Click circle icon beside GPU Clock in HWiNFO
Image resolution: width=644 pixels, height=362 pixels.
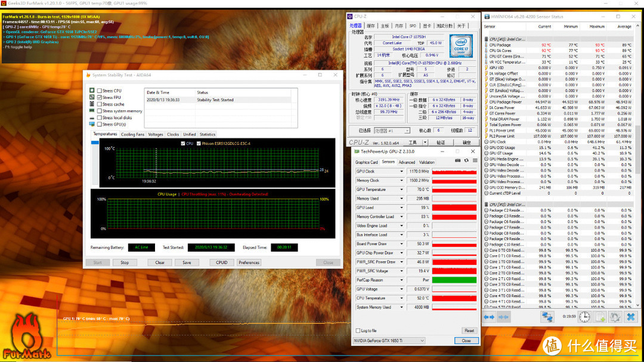(x=487, y=142)
